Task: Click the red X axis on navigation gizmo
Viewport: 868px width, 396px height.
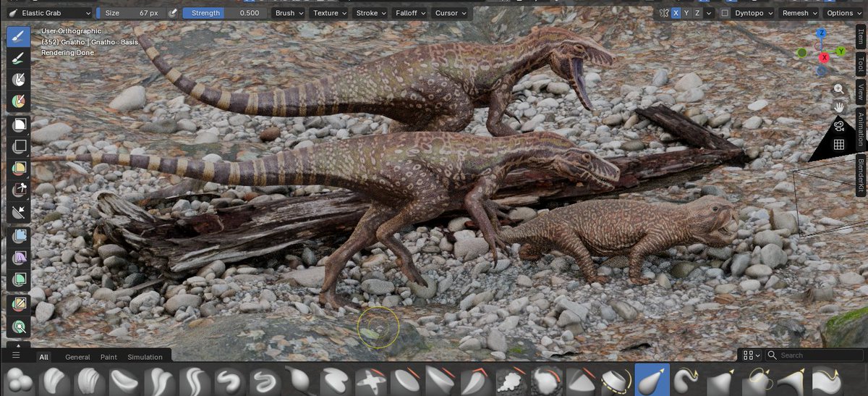Action: [x=823, y=58]
